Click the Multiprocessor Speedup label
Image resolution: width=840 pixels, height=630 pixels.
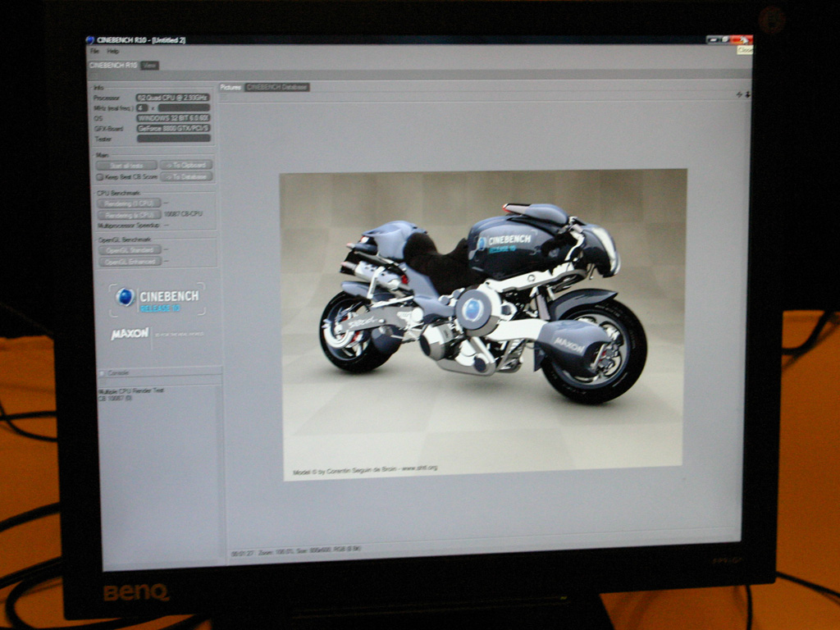tap(129, 226)
